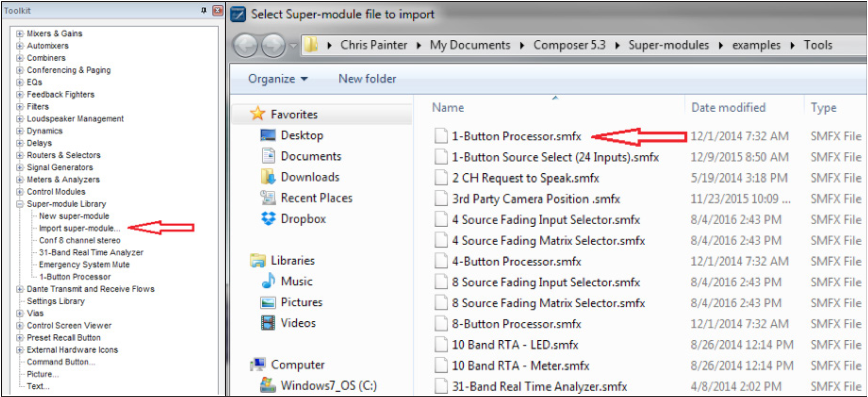Select Emergency System Mute super-module
The width and height of the screenshot is (868, 397).
point(84,264)
